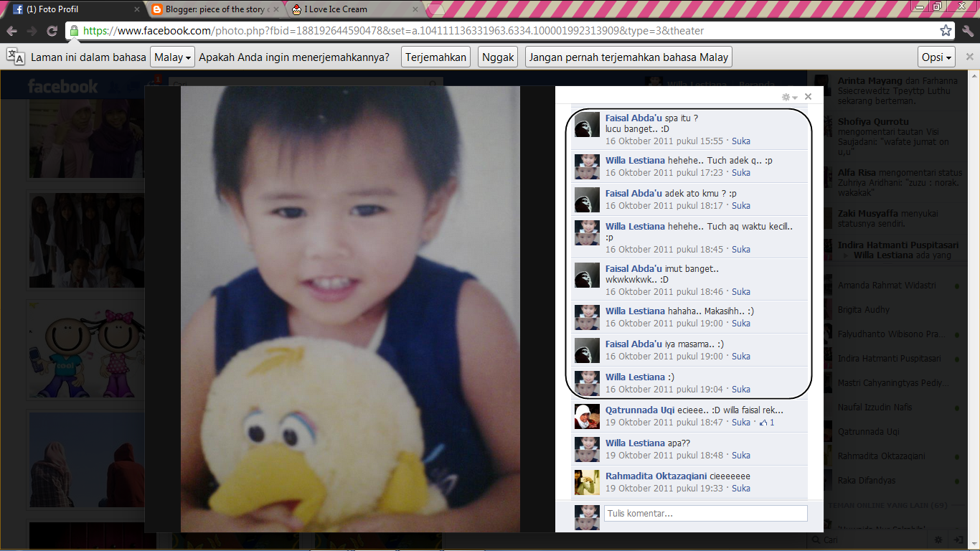Click the Tulis komentar input field
The image size is (980, 551).
706,514
